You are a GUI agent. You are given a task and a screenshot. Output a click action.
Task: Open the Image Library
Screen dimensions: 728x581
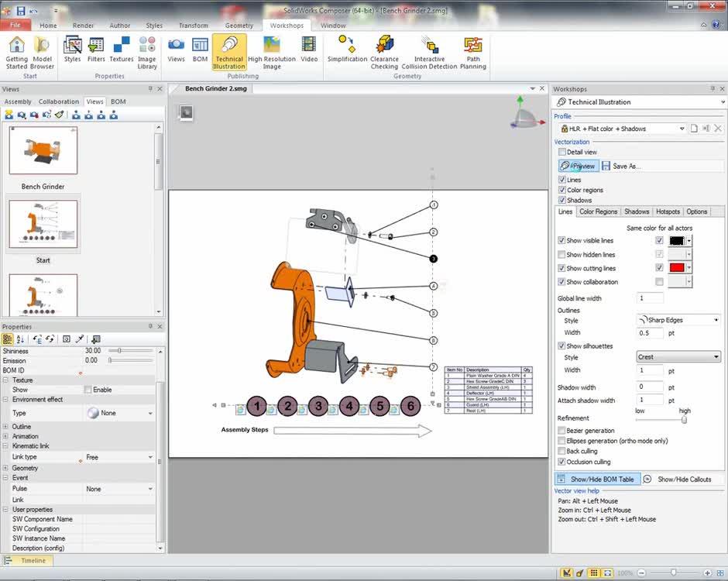pyautogui.click(x=146, y=52)
